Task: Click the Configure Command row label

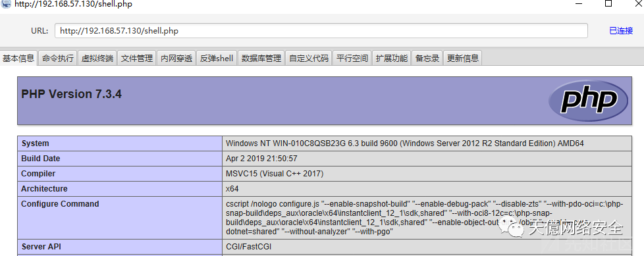Action: pos(60,204)
